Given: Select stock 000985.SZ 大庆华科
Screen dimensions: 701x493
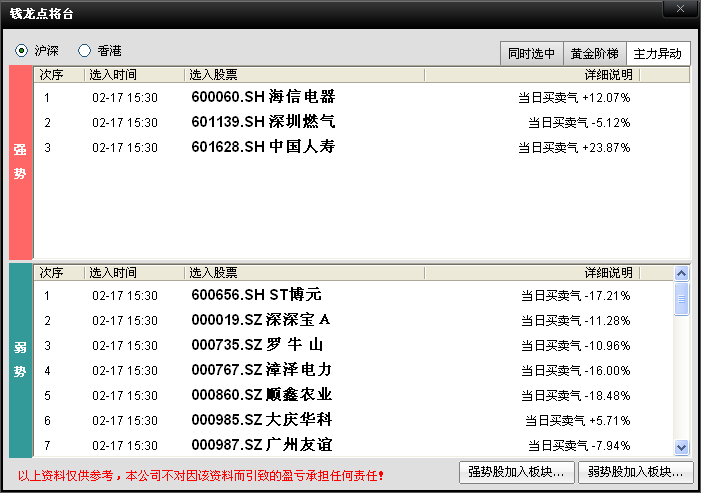Looking at the screenshot, I should point(262,420).
